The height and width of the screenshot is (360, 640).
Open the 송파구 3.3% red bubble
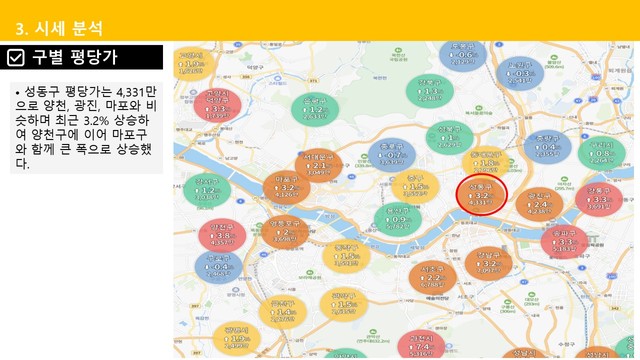564,242
